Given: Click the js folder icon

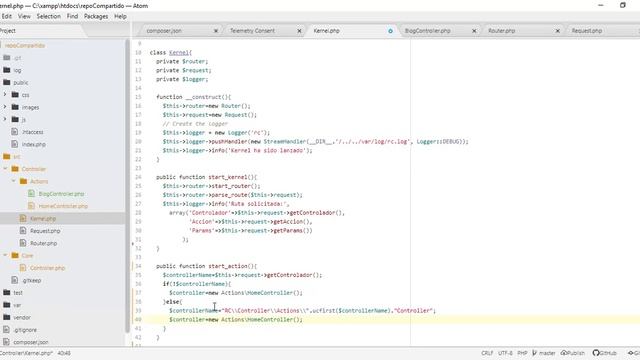Looking at the screenshot, I should point(15,119).
